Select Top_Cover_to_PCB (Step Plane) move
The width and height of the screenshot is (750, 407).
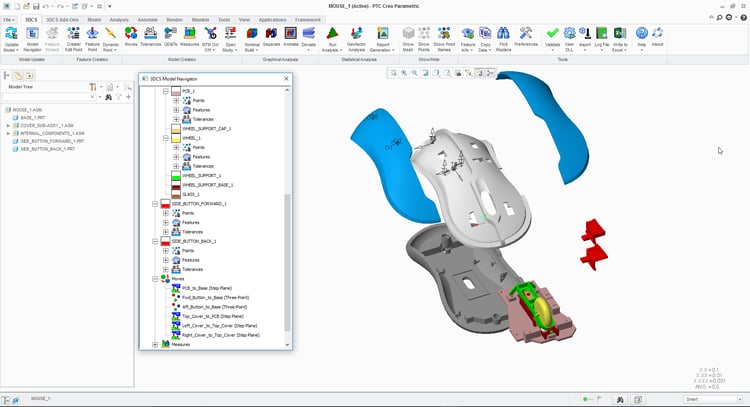[213, 316]
